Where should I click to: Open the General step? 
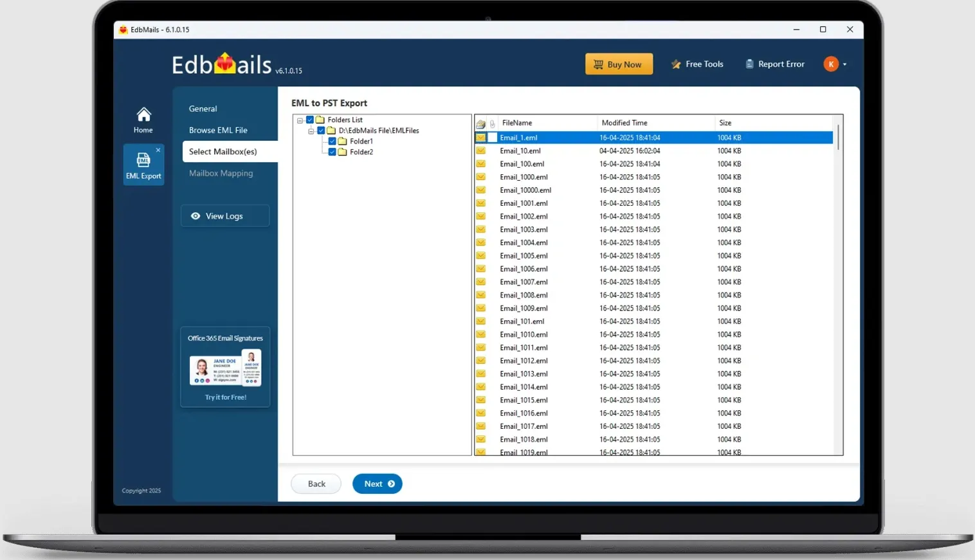coord(203,109)
